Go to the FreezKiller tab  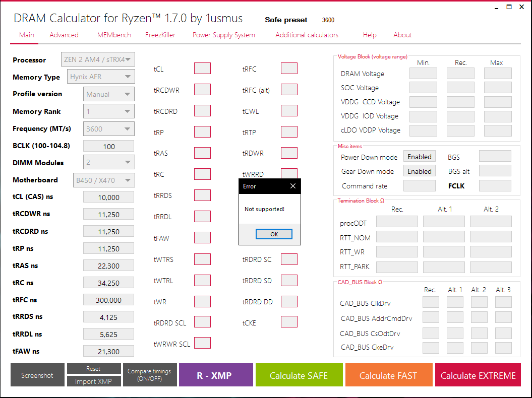pos(160,35)
